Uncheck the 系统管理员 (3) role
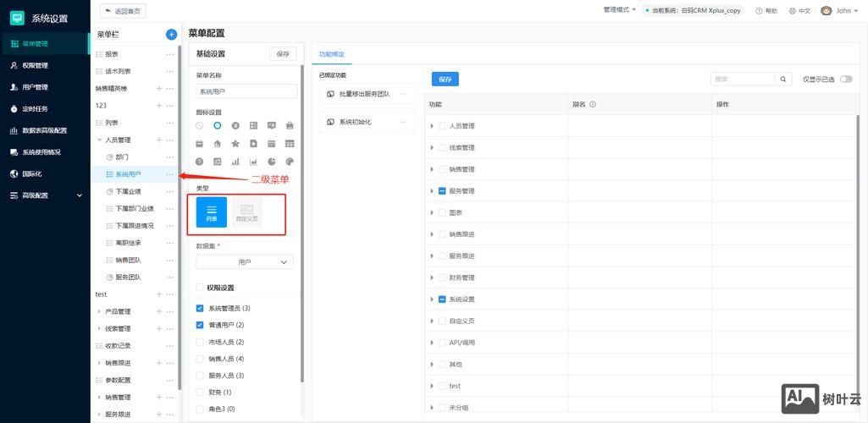This screenshot has height=423, width=868. tap(200, 308)
